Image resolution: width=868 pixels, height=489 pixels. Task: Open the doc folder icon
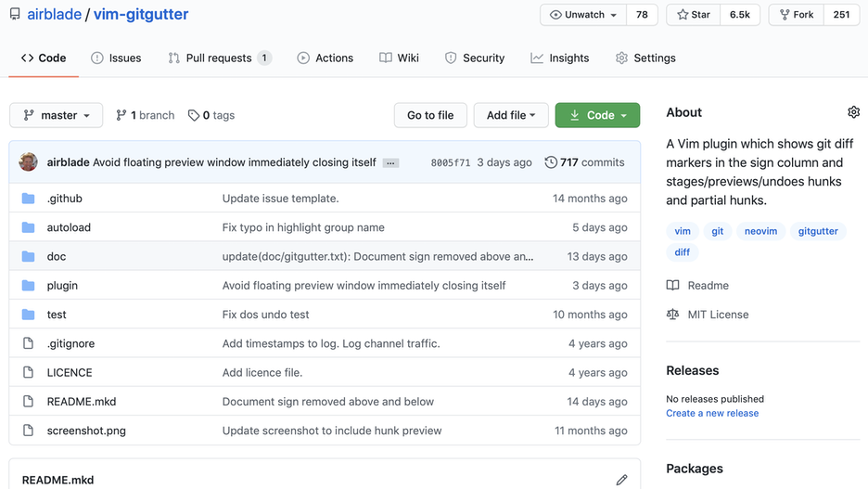28,256
